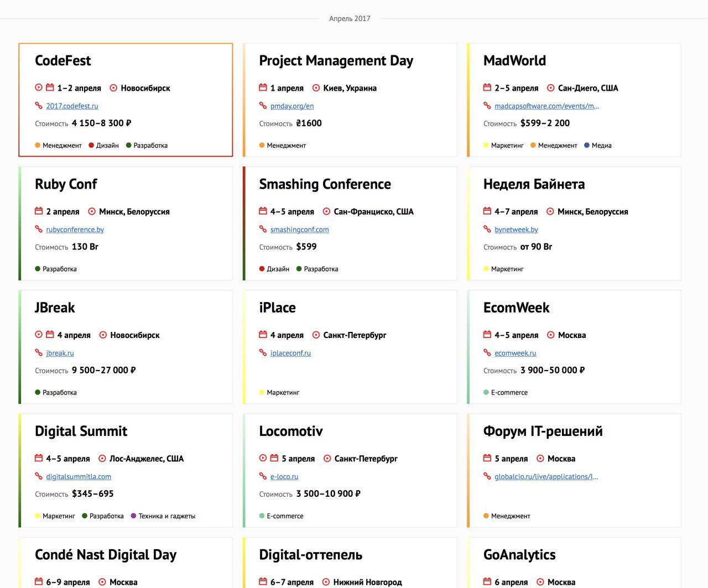Open the digitalsummitla.com link
Viewport: 708px width, 588px height.
coord(79,476)
